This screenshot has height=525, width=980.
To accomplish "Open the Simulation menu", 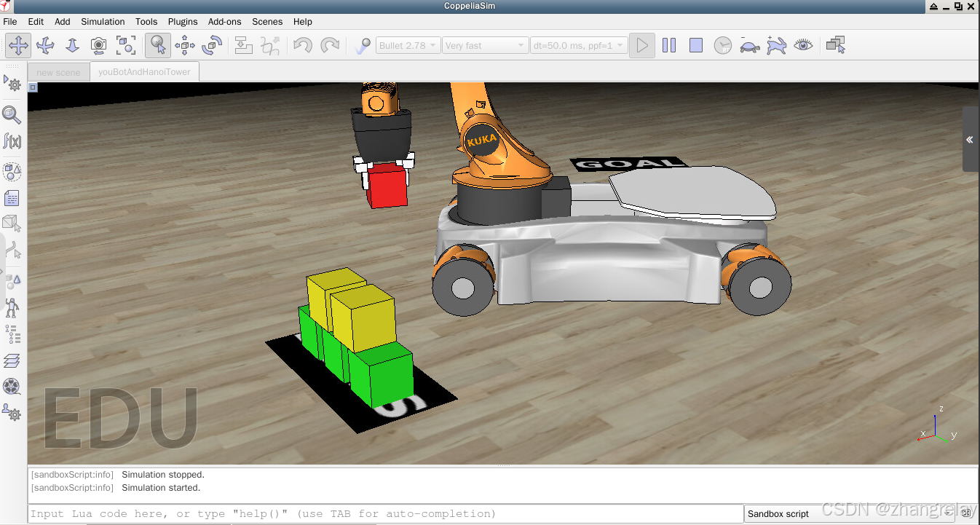I will 103,21.
